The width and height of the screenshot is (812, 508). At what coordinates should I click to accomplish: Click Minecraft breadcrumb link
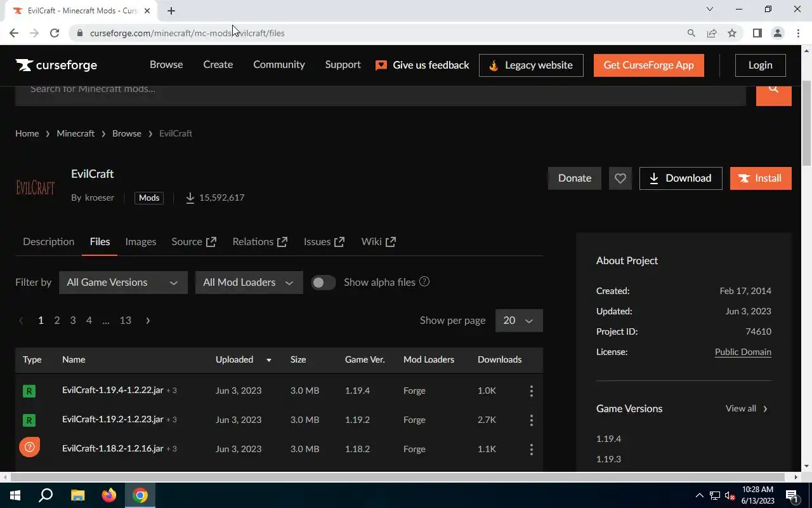coord(75,133)
